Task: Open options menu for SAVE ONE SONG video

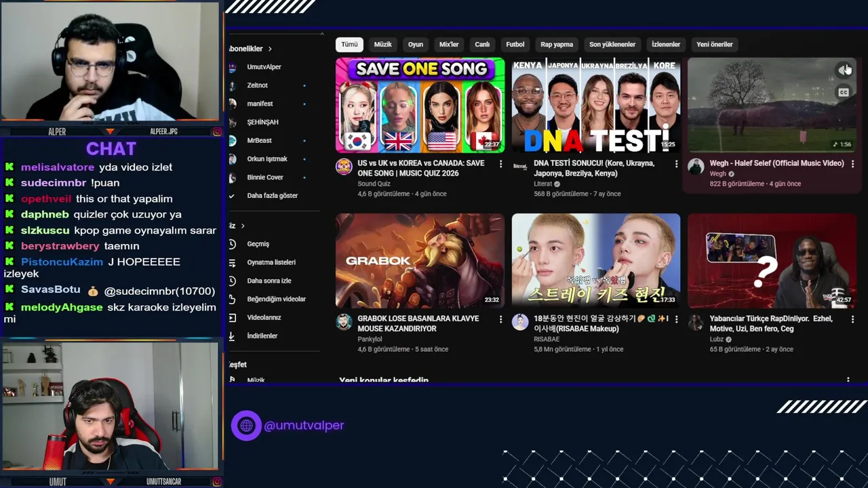Action: coord(500,164)
